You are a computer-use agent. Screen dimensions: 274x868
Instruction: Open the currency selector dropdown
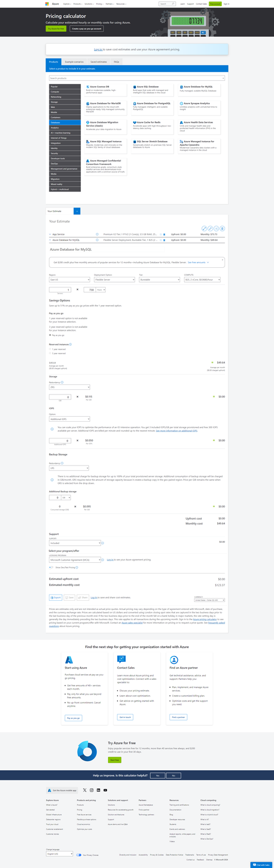tap(210, 600)
